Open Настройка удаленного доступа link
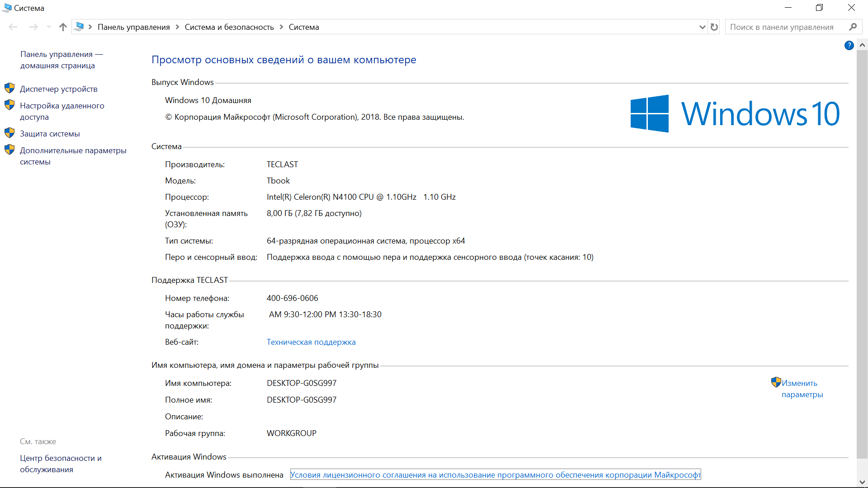 pyautogui.click(x=62, y=111)
